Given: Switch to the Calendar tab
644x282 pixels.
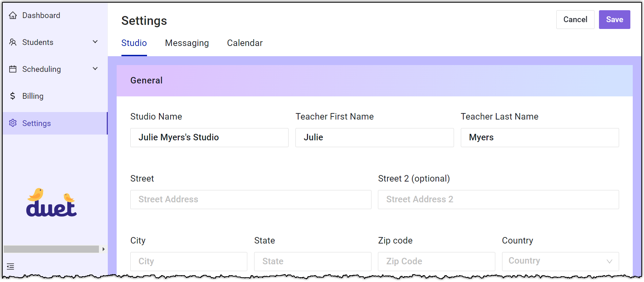Looking at the screenshot, I should [245, 43].
